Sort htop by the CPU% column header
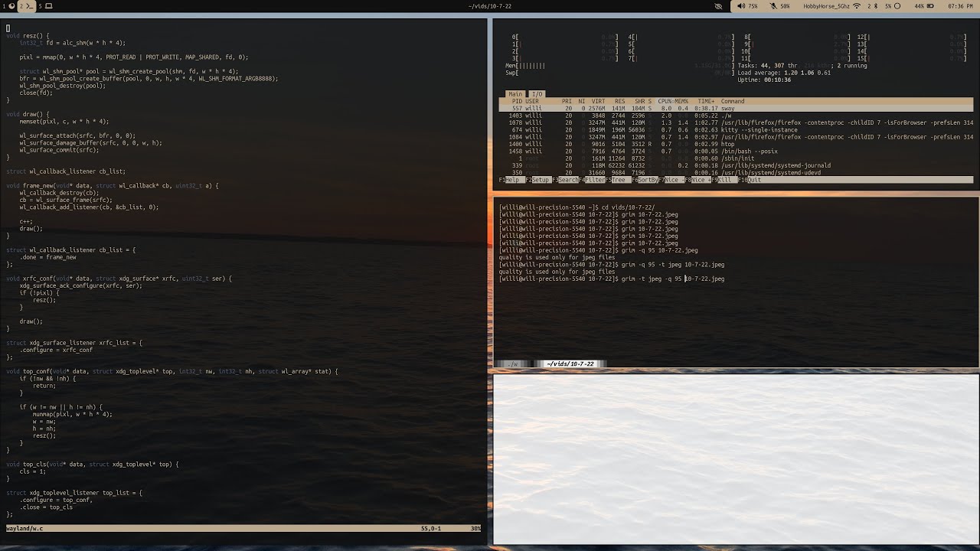980x551 pixels. click(x=665, y=101)
